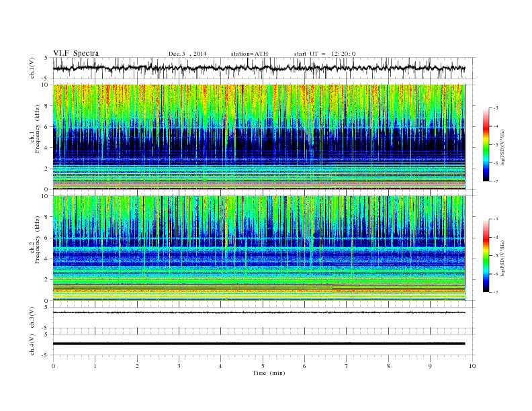Click the "-5" tick on ch.4(V) axis
Image resolution: width=532 pixels, height=411 pixels.
click(x=46, y=355)
